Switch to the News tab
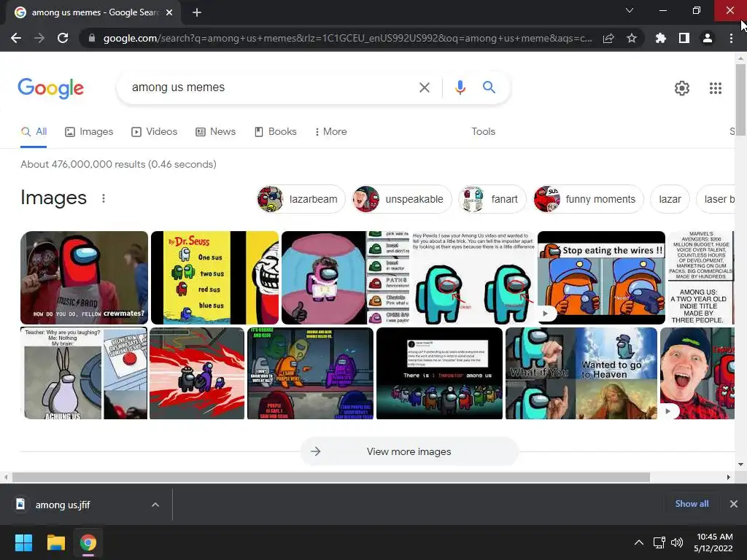This screenshot has height=560, width=747. [x=216, y=132]
